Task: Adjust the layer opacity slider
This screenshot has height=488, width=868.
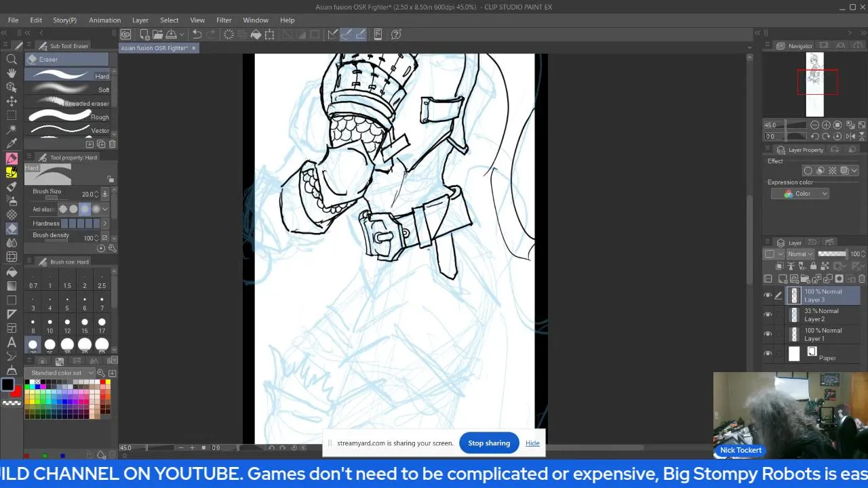Action: [831, 254]
